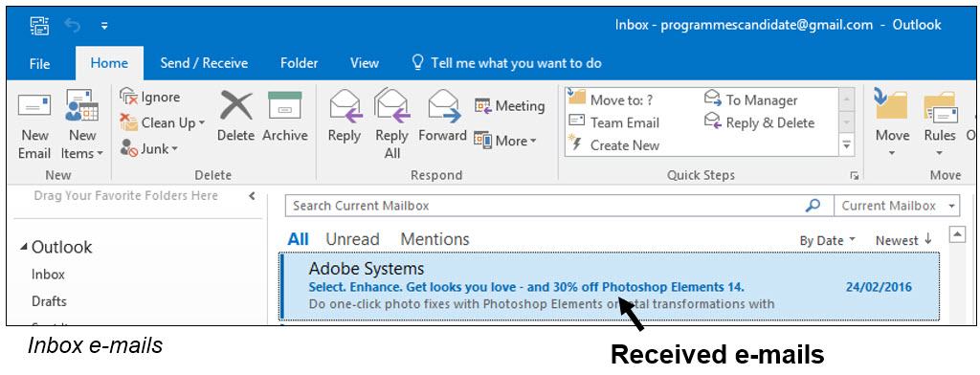Click the search magnifier icon
Screen dimensions: 980x375
813,206
